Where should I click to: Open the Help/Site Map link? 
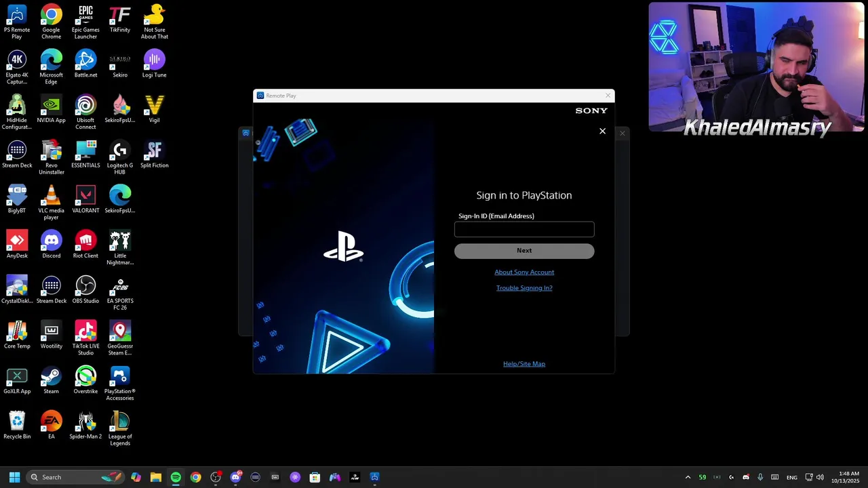click(524, 364)
